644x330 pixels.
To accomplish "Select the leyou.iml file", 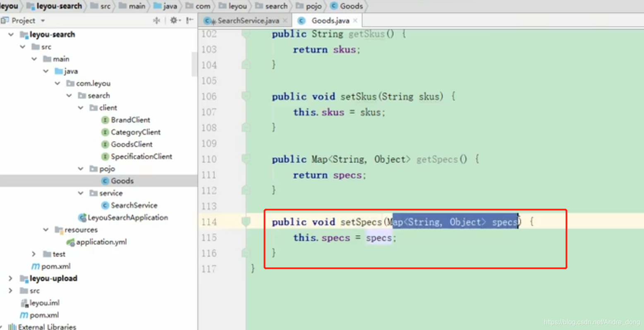I will (44, 303).
